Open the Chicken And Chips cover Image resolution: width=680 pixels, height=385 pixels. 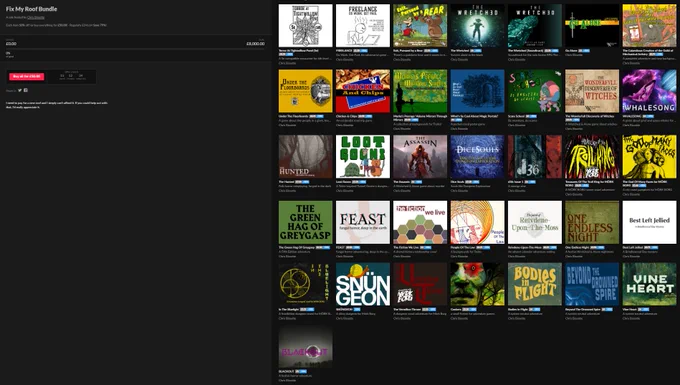point(363,91)
